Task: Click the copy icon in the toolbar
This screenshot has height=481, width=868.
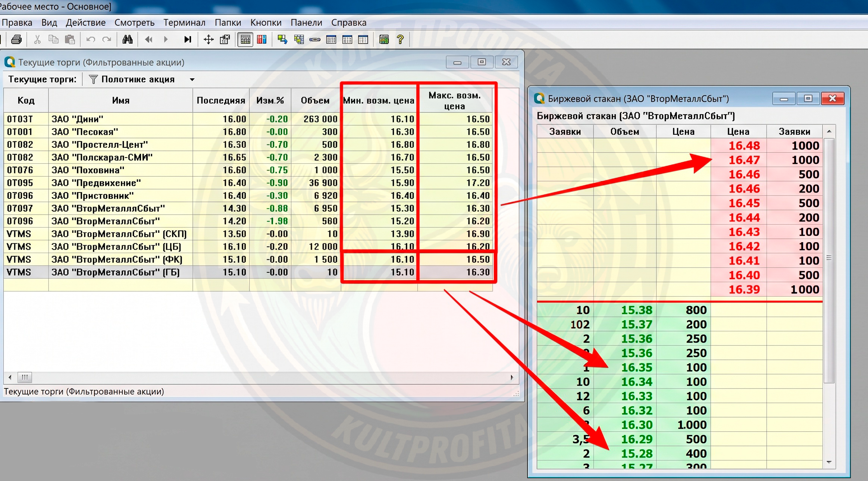Action: coord(53,39)
